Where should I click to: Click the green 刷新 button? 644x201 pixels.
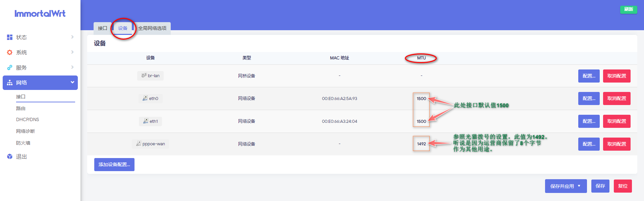tap(628, 9)
